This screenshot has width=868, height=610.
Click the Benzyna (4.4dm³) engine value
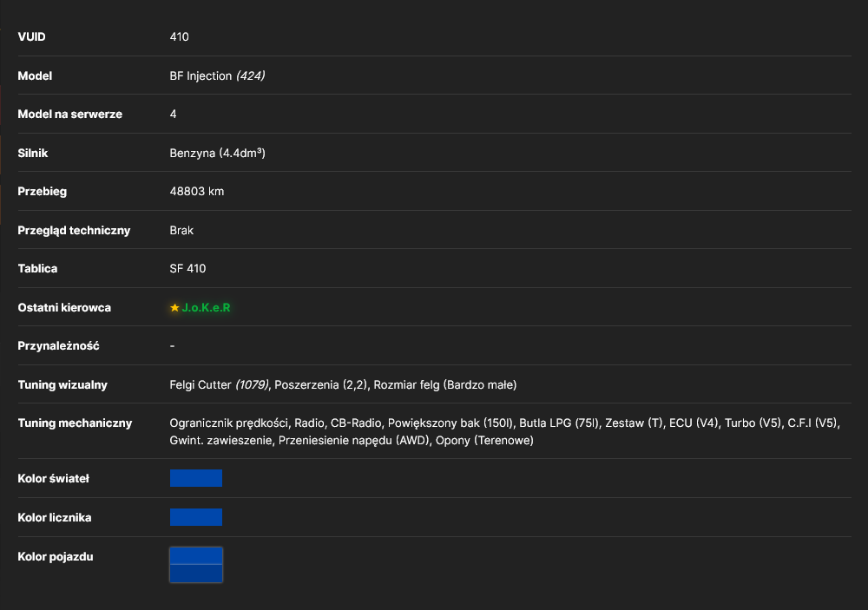click(218, 153)
